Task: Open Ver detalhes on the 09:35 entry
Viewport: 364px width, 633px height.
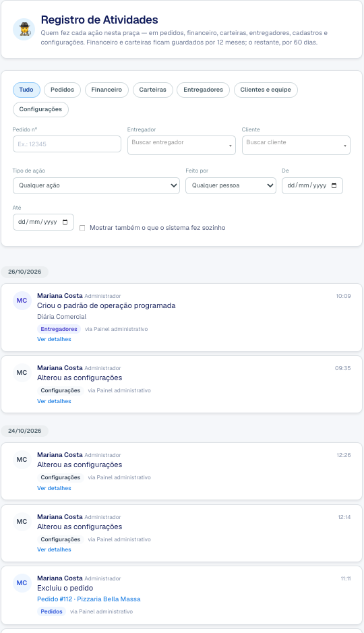Action: coord(54,401)
